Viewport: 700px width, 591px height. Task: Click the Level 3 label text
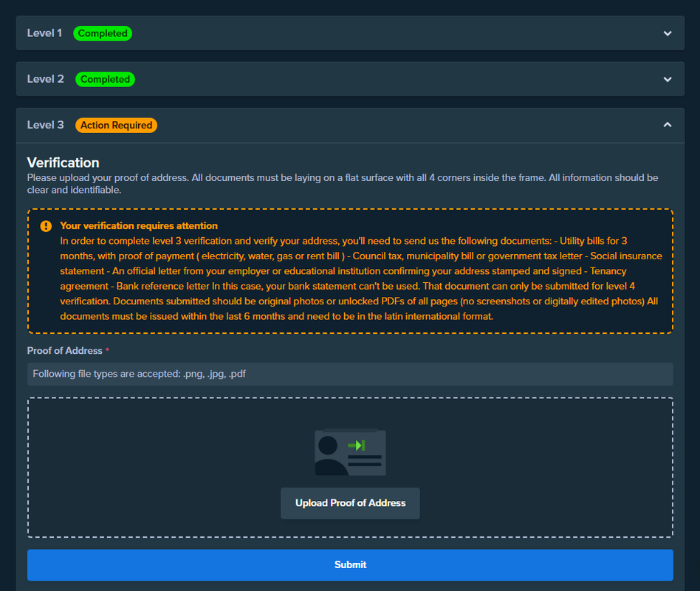click(46, 125)
